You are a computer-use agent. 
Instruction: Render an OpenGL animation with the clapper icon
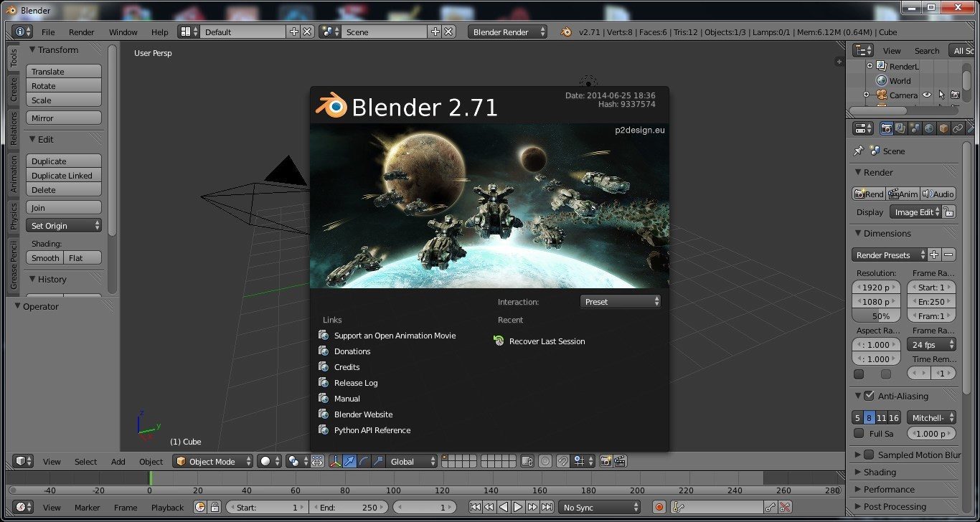coord(620,461)
